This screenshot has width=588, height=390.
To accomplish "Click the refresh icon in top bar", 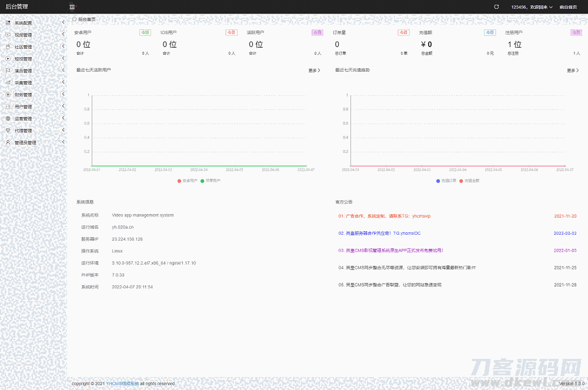I will click(496, 7).
